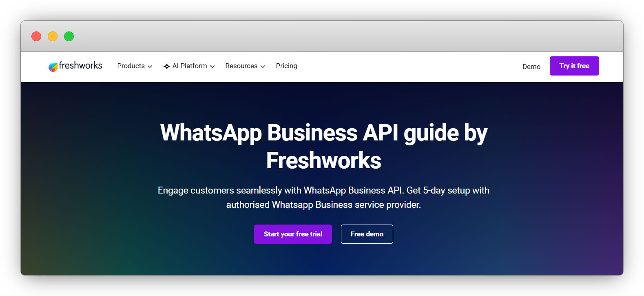Click the heading "WhatsApp Business API guide by Freshworks"
Screen dimensions: 644x296
pos(324,146)
